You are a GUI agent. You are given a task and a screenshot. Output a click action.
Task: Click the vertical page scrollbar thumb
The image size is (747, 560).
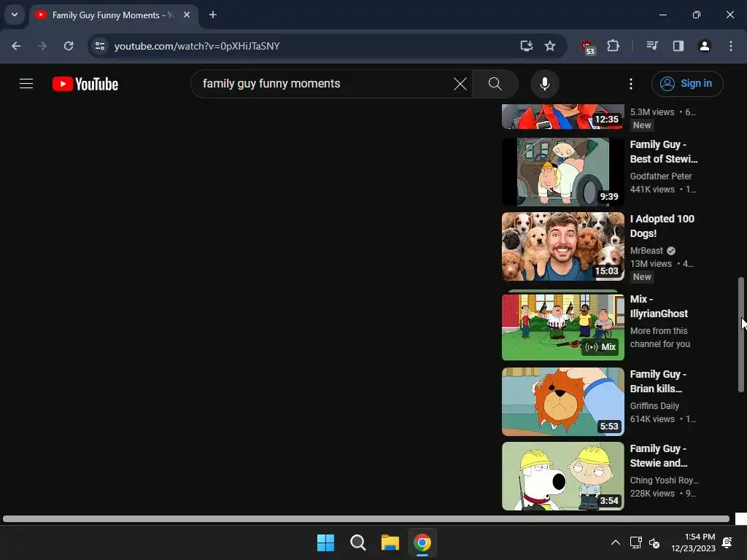(741, 335)
